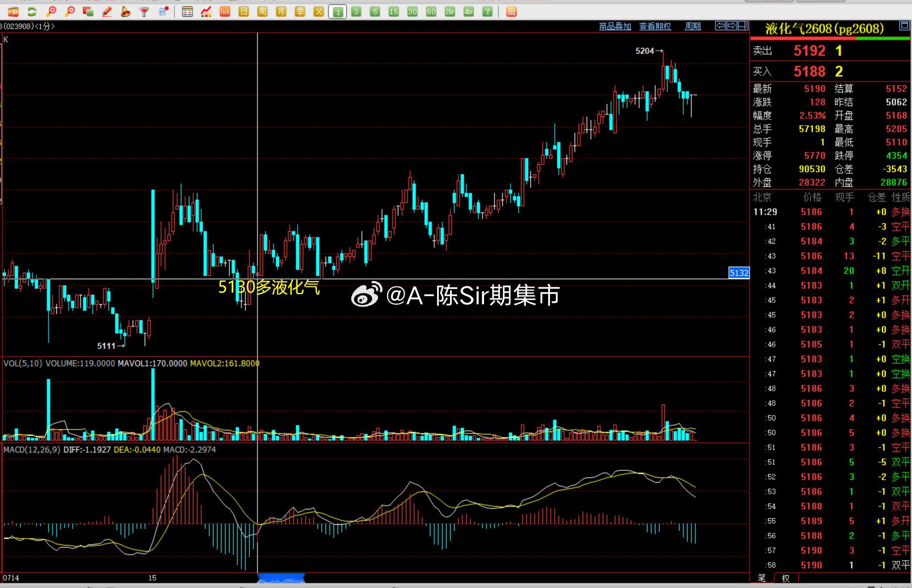The image size is (912, 588).
Task: Click the 跌停 price 4354
Action: click(896, 156)
